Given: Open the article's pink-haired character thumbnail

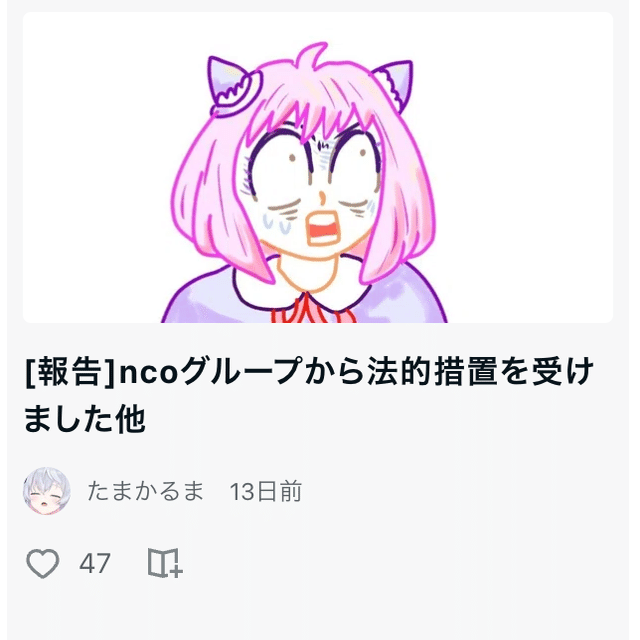Looking at the screenshot, I should [318, 167].
